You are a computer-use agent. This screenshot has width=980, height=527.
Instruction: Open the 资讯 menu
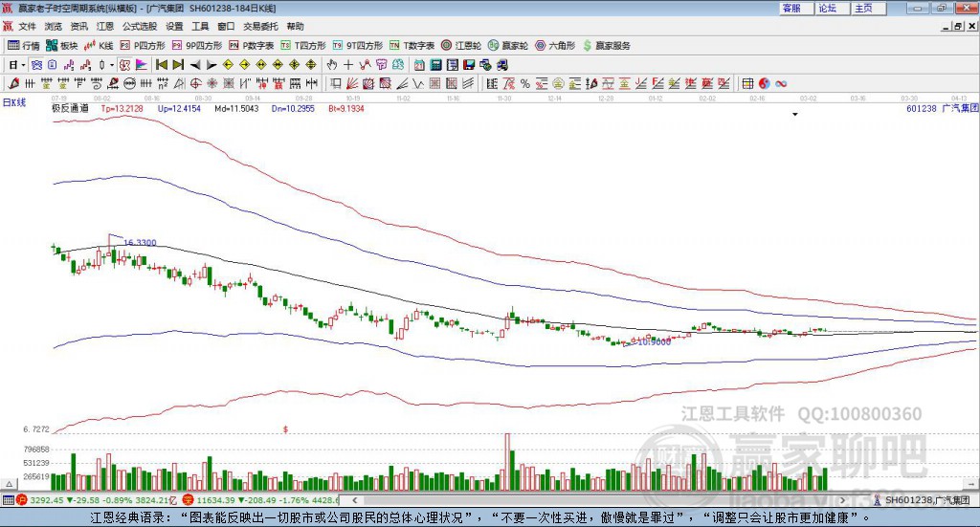[78, 26]
